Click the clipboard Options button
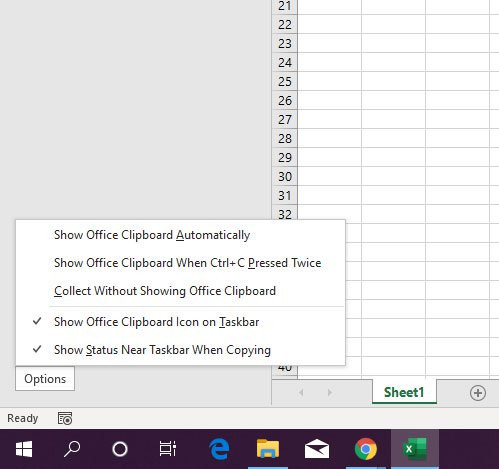Image resolution: width=499 pixels, height=469 pixels. [x=45, y=379]
